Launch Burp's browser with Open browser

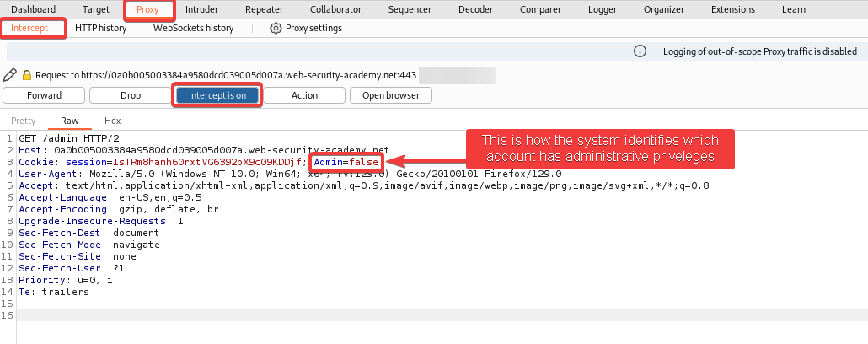click(390, 95)
